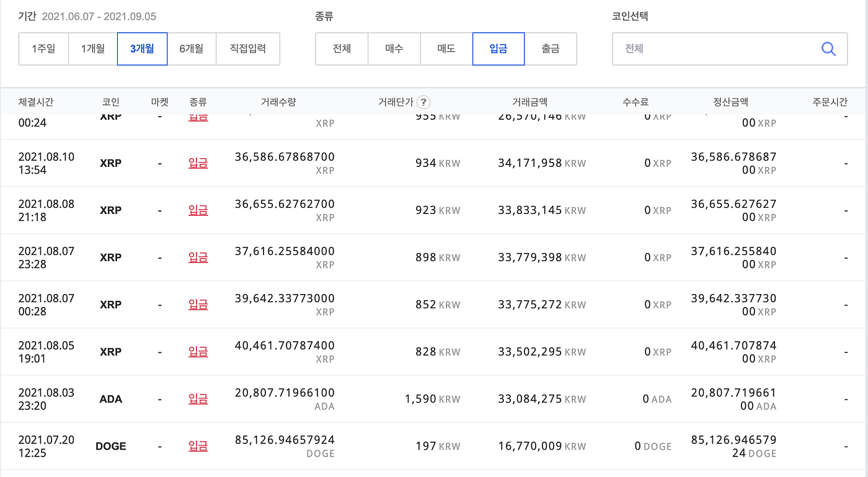Click the 주문시간 column header

830,102
